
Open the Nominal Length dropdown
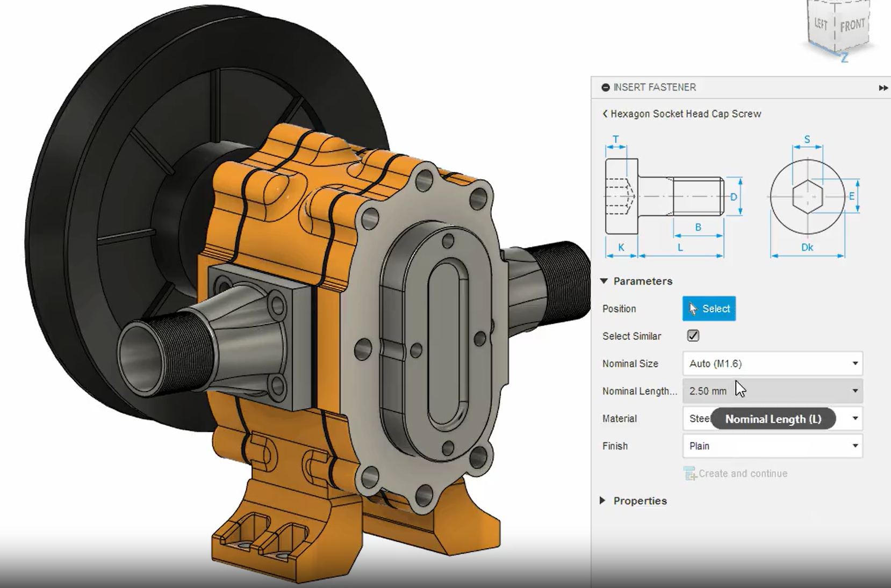772,391
